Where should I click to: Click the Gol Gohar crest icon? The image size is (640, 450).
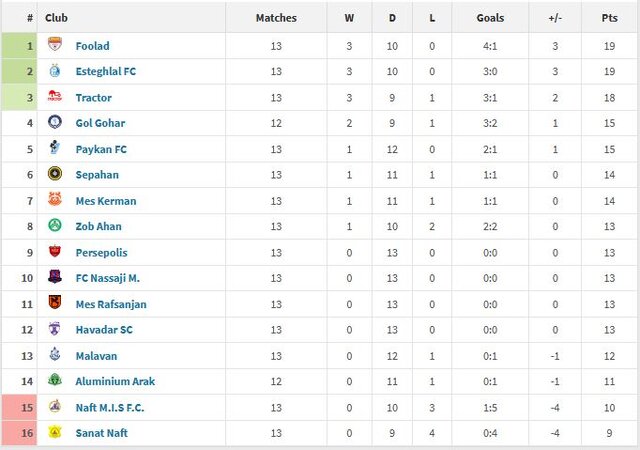[55, 123]
